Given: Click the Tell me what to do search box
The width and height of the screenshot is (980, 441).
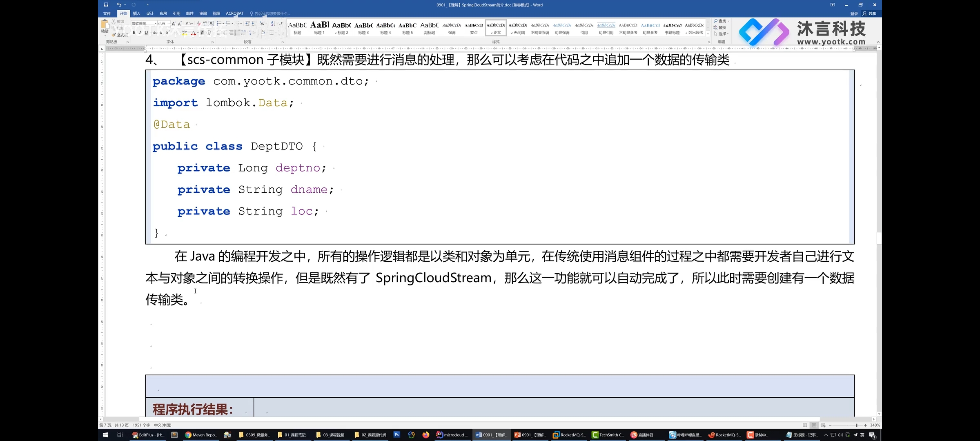Looking at the screenshot, I should (270, 13).
